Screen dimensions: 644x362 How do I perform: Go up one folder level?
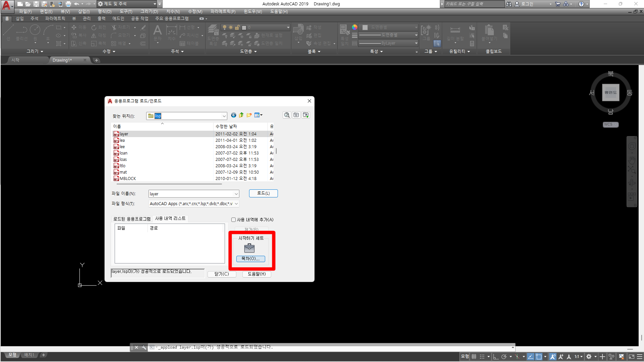tap(241, 115)
